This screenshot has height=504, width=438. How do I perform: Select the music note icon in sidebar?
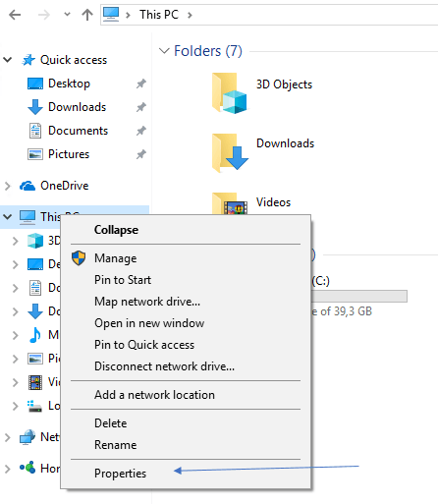click(x=35, y=335)
